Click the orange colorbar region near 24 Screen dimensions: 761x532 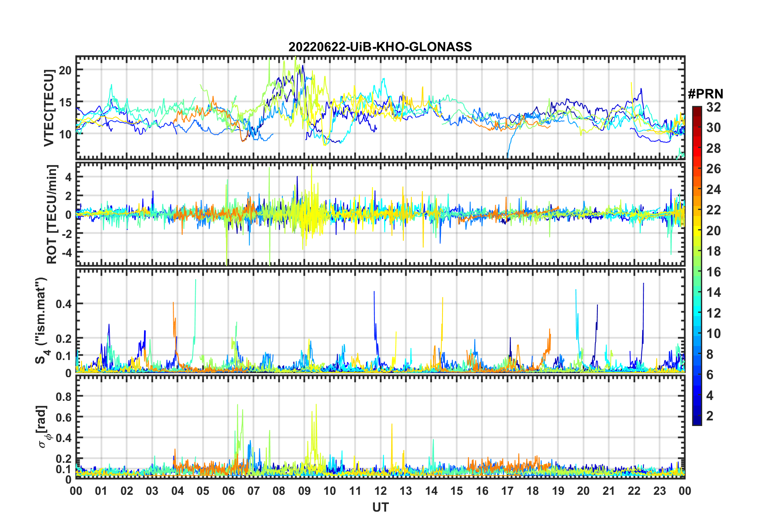pyautogui.click(x=697, y=189)
